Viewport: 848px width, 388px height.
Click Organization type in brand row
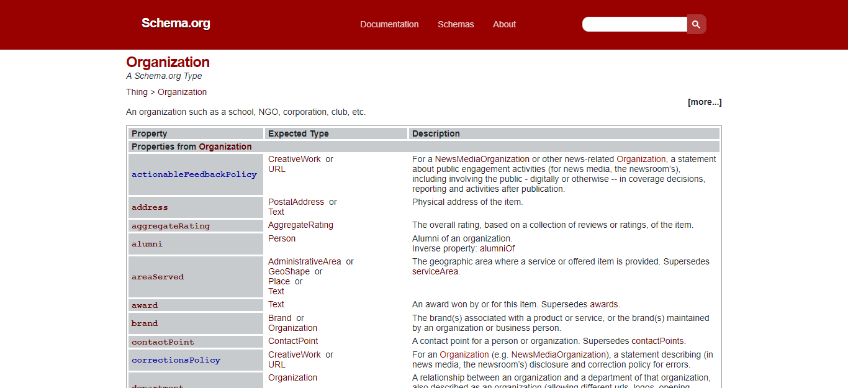[293, 328]
